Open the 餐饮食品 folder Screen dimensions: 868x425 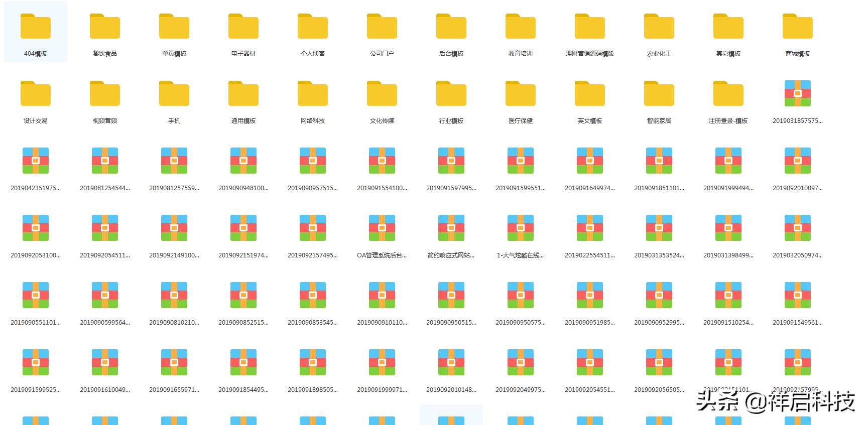pos(105,27)
